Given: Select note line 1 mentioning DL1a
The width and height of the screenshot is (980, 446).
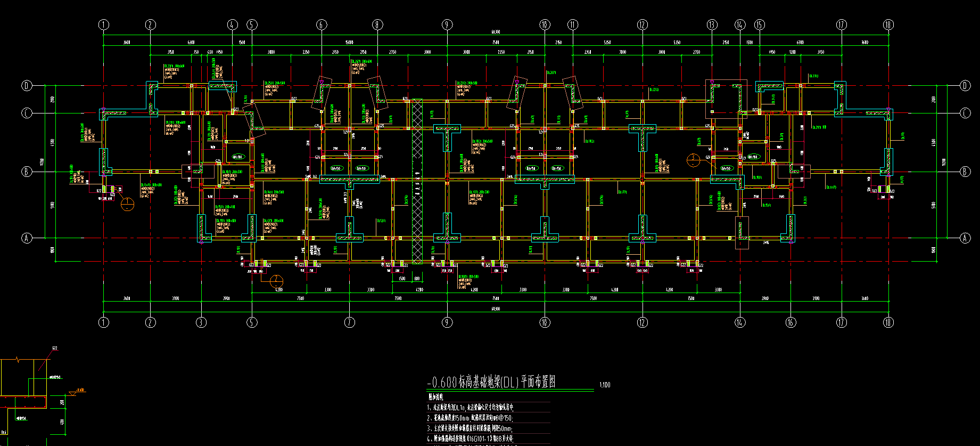Looking at the screenshot, I should pyautogui.click(x=470, y=407).
